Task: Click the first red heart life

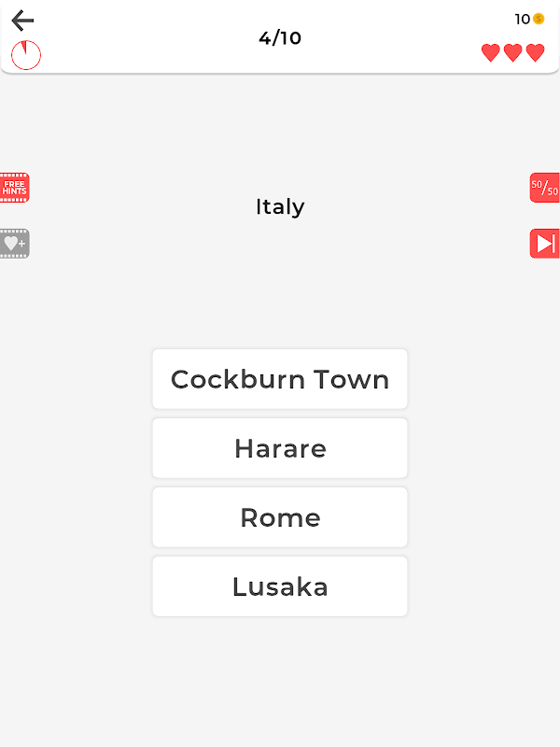Action: pyautogui.click(x=491, y=53)
